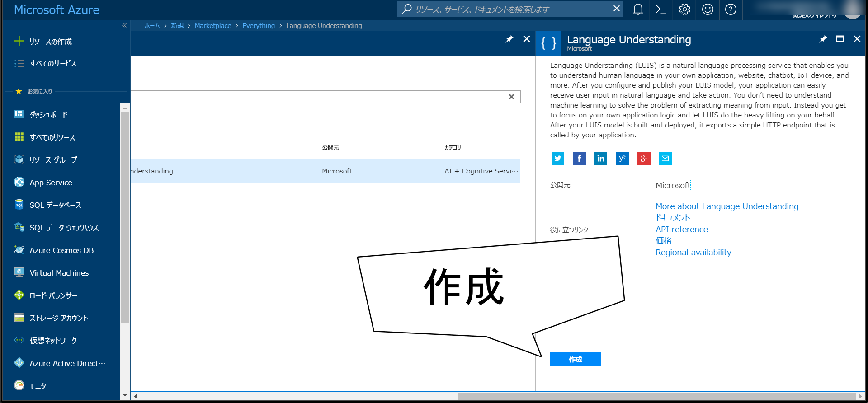Open the More about Language Understanding link
This screenshot has width=868, height=403.
click(727, 206)
